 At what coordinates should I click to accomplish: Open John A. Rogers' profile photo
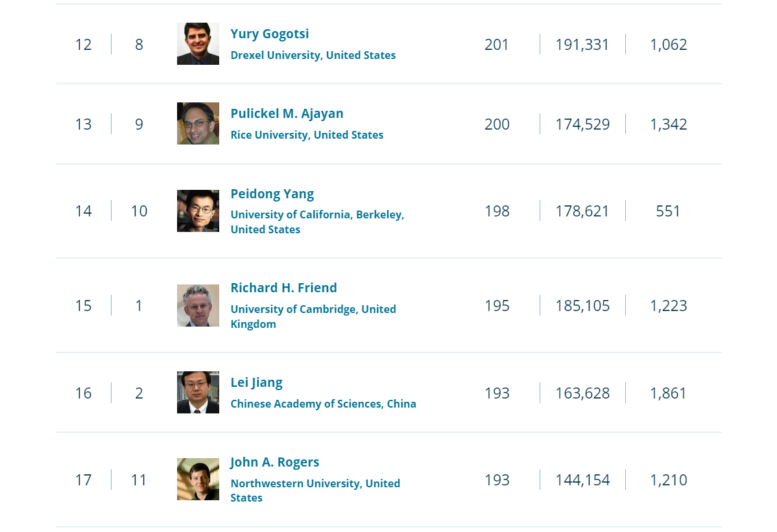point(198,479)
